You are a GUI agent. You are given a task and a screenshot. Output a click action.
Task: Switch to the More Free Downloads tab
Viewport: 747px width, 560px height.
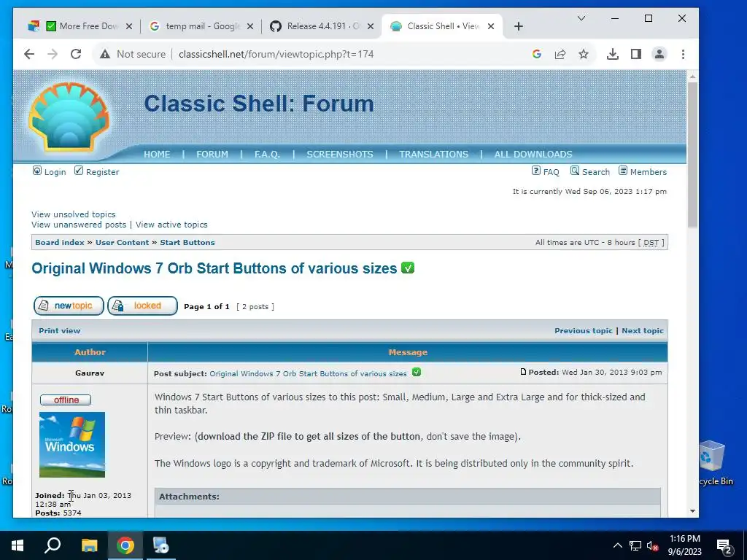[81, 27]
